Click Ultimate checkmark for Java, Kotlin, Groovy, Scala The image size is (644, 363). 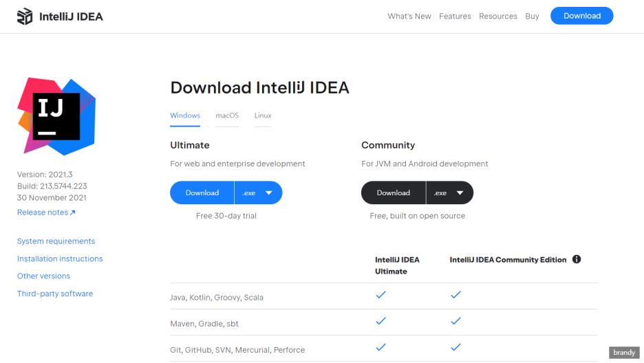(380, 294)
